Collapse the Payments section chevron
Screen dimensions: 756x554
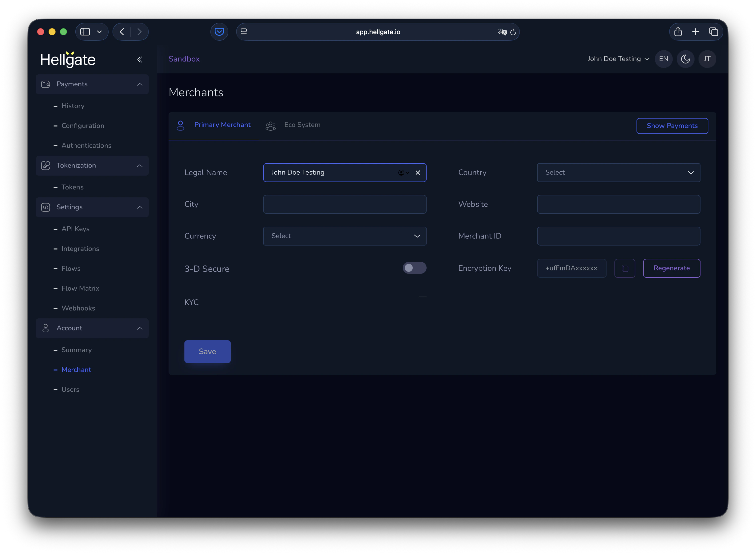(140, 84)
